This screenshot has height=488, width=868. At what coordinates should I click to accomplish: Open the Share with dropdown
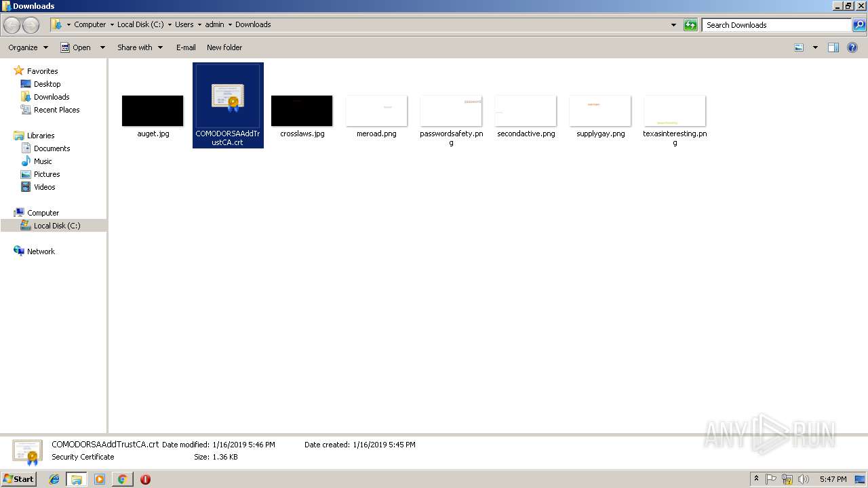tap(140, 47)
